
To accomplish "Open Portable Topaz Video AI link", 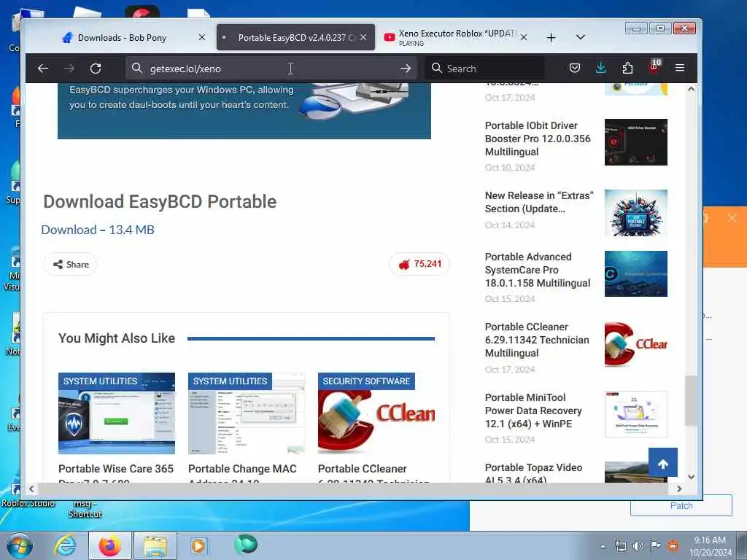I will click(x=533, y=472).
